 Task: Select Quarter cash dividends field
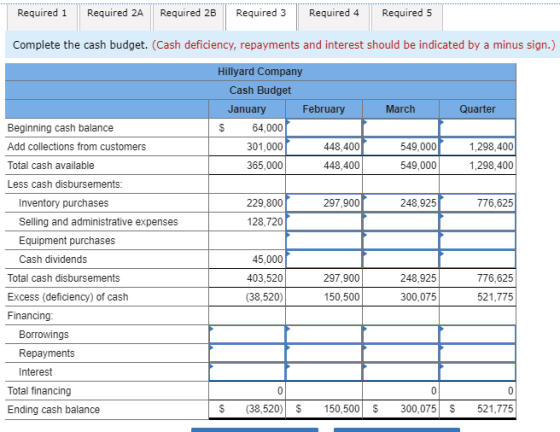[x=478, y=259]
